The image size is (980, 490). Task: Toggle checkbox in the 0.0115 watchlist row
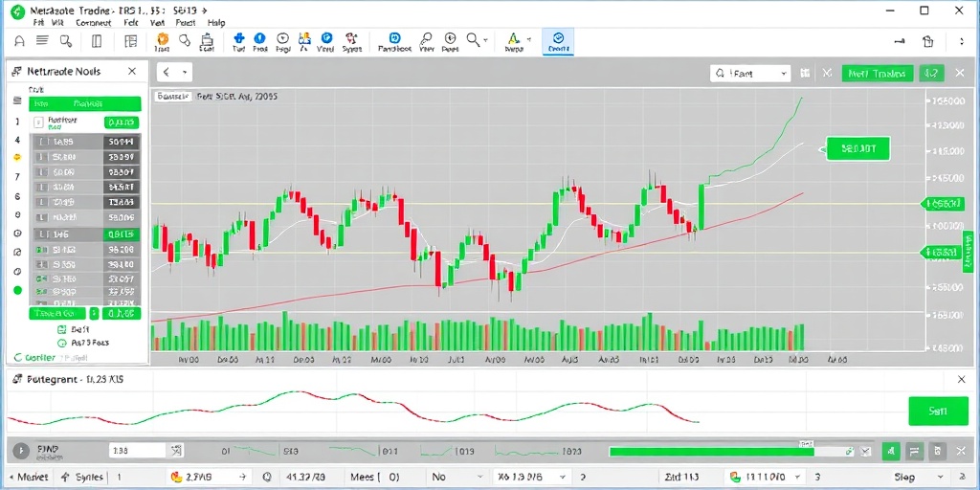40,234
